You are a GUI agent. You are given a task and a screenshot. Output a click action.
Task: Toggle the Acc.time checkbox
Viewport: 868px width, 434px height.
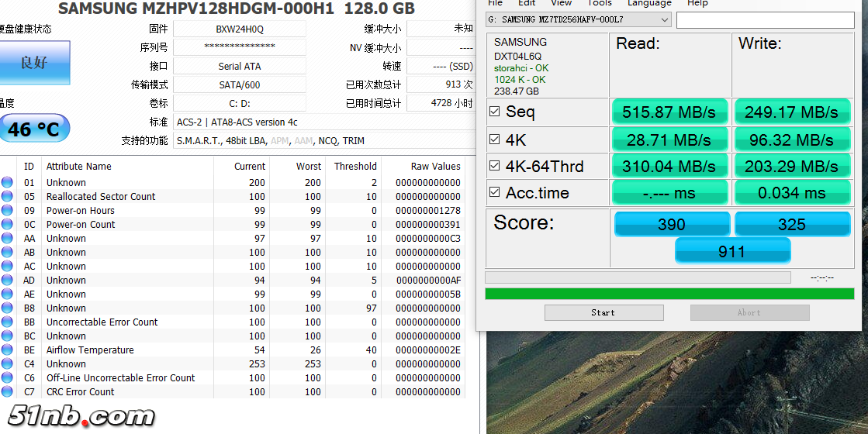pyautogui.click(x=495, y=193)
